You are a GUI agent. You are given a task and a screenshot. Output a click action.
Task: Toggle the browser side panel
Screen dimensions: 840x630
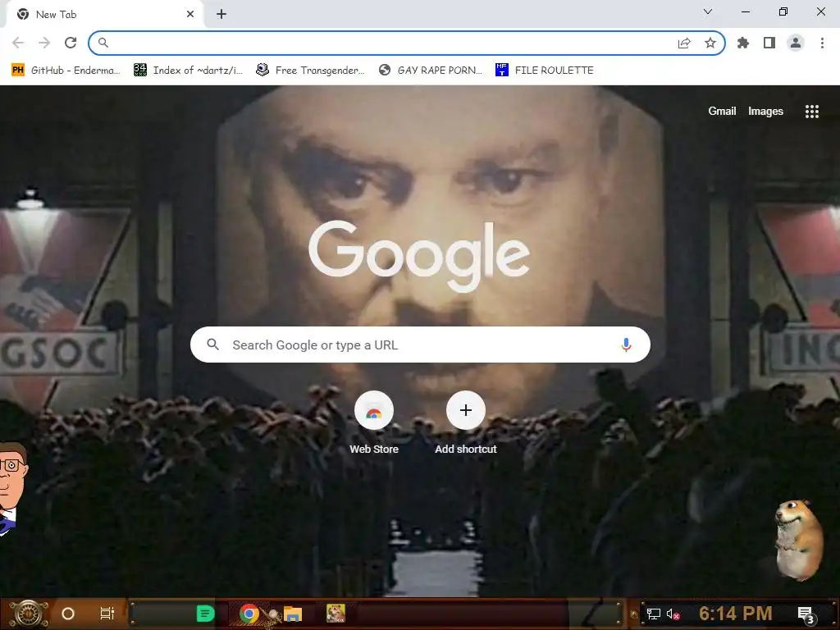click(769, 43)
